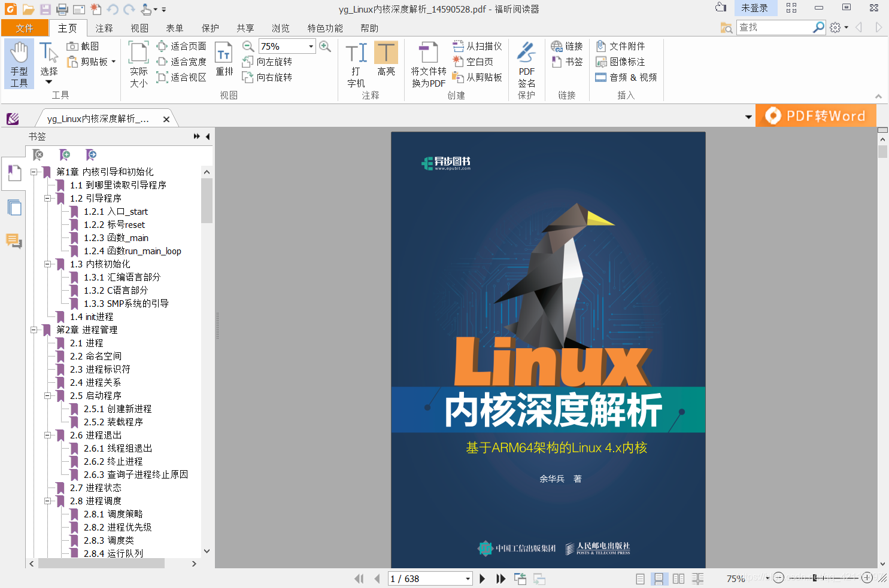Screen dimensions: 889x588
Task: Create PDF from clipboard (从剪贴板)
Action: pos(477,77)
